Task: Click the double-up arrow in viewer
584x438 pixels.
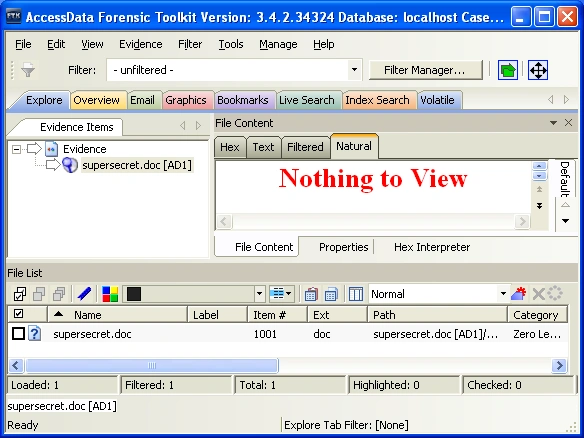Action: [539, 189]
